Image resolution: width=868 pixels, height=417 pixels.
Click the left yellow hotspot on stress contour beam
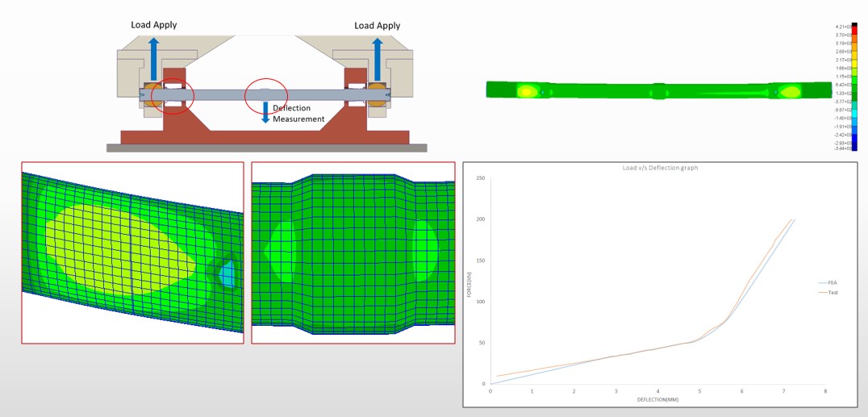[x=527, y=91]
